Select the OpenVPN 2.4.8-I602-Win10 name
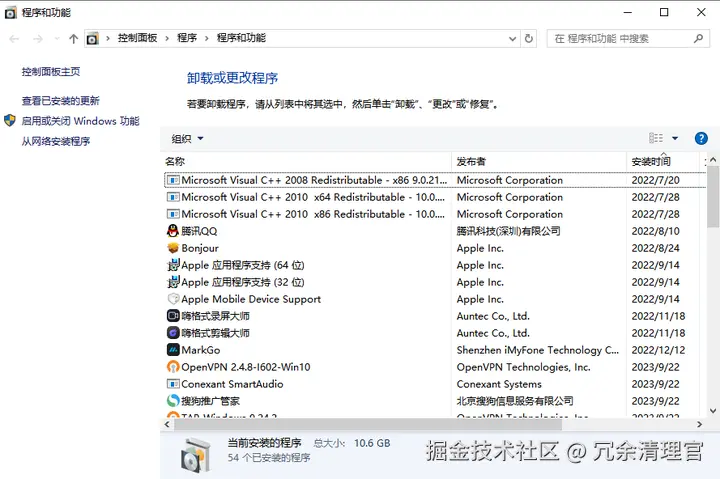 coord(246,367)
